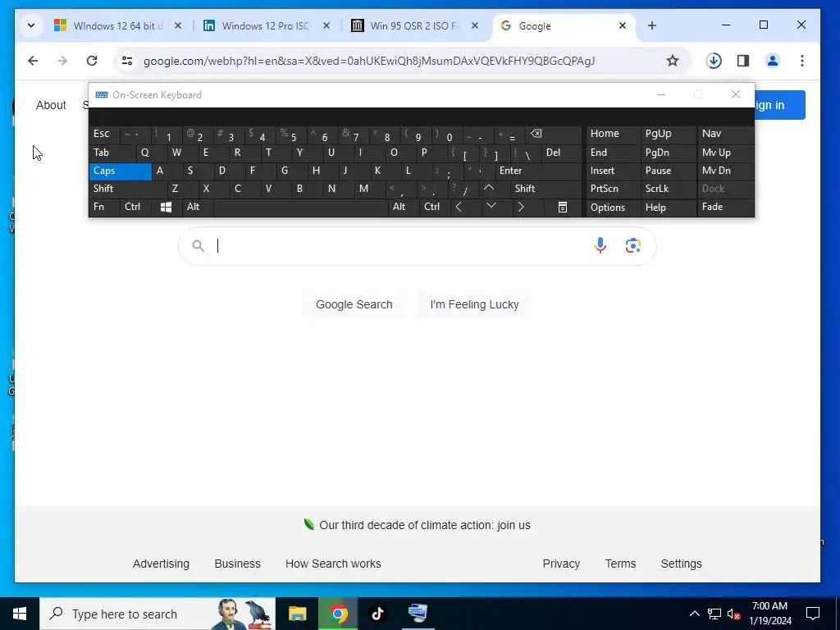Toggle Caps lock key on On-Screen Keyboard

[120, 171]
